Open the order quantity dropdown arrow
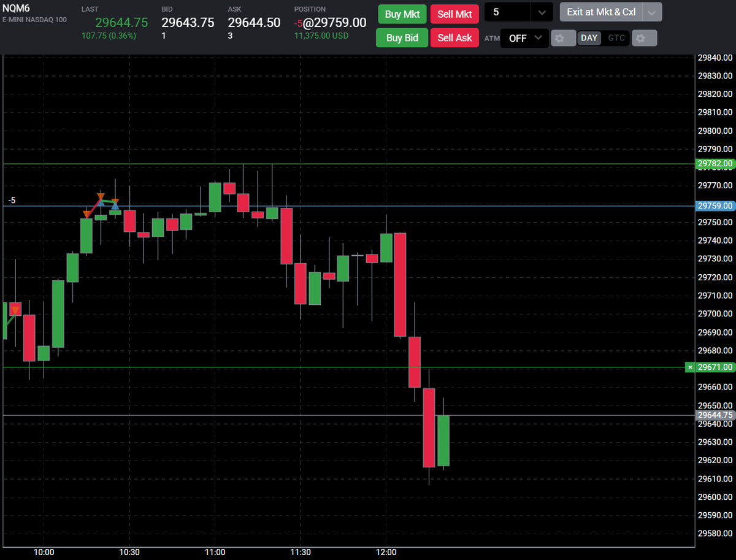736x560 pixels. tap(542, 12)
